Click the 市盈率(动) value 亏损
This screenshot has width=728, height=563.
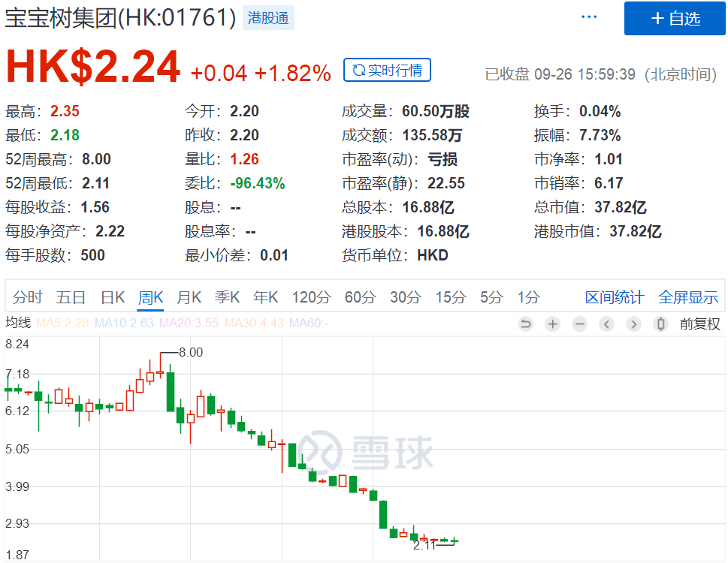click(443, 160)
